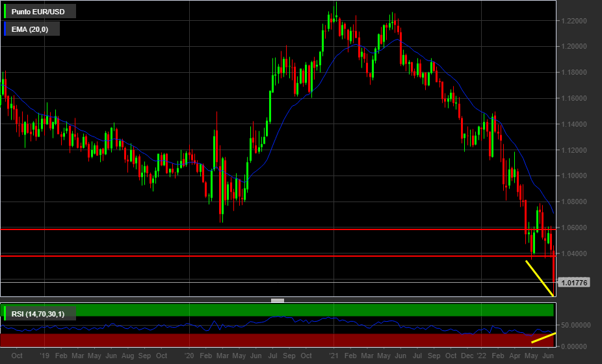Click the 50.00000 RSI axis label
602x364 pixels.
[x=577, y=324]
